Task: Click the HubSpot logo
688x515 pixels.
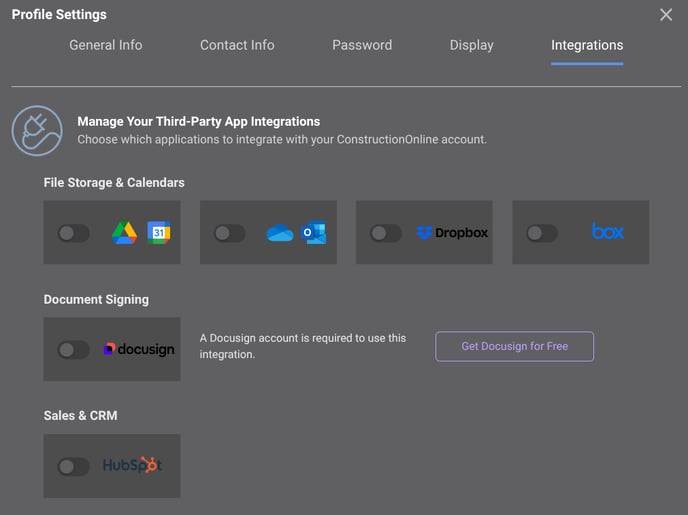Action: (x=132, y=466)
